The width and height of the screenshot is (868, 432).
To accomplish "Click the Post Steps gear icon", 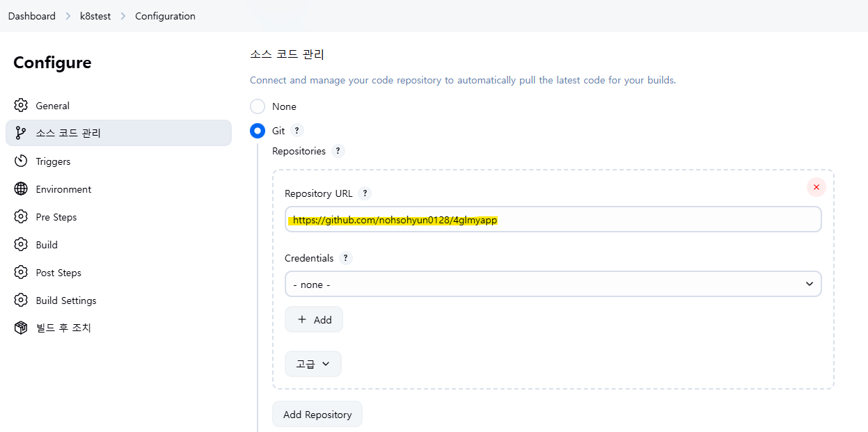I will [21, 273].
